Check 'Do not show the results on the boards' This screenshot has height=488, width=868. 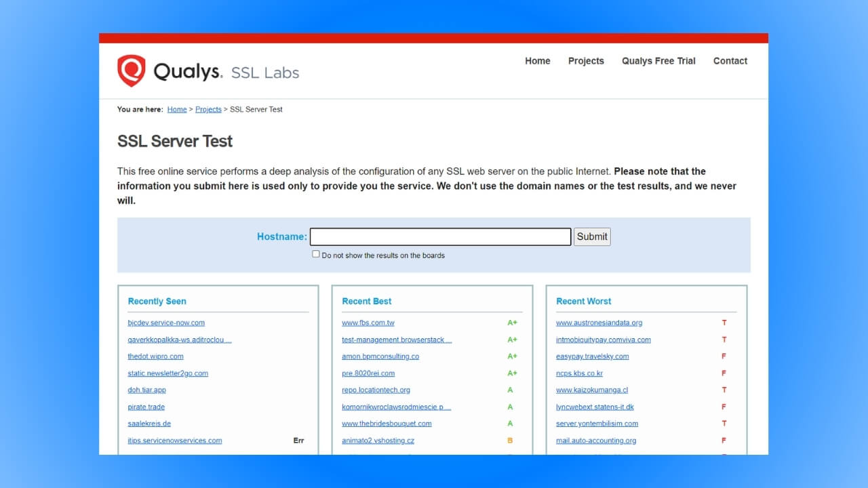pos(316,254)
